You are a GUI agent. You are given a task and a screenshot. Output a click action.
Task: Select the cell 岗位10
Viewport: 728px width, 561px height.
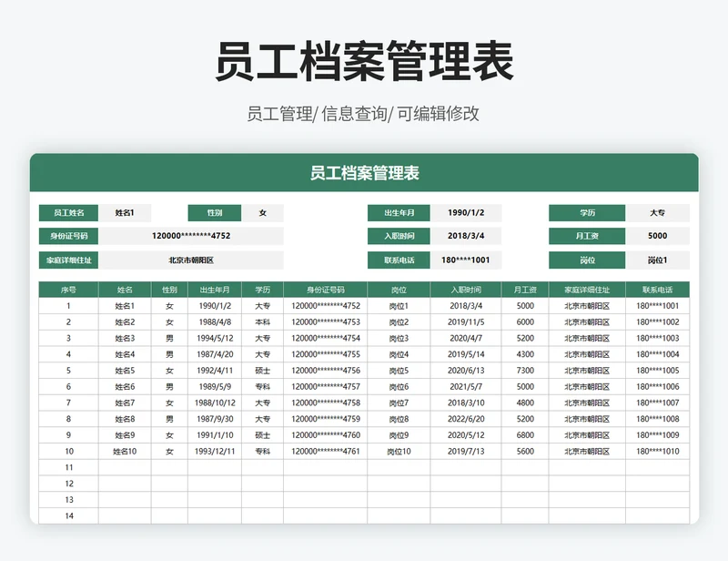[399, 452]
